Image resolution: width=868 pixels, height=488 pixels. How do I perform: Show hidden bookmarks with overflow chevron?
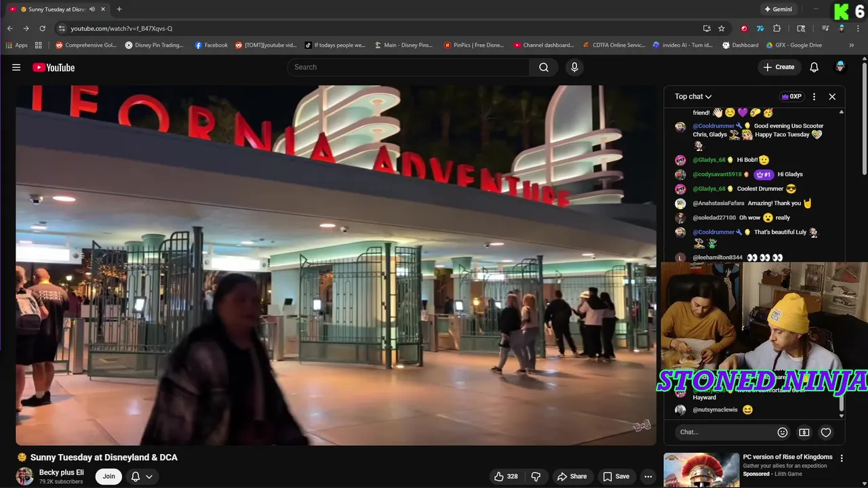(852, 45)
